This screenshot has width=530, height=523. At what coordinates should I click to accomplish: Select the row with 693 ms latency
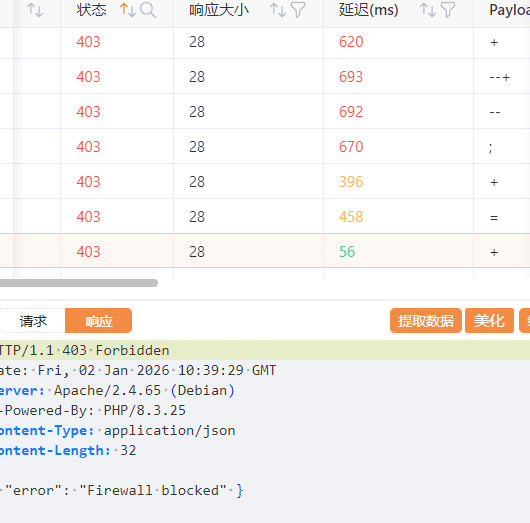[265, 77]
